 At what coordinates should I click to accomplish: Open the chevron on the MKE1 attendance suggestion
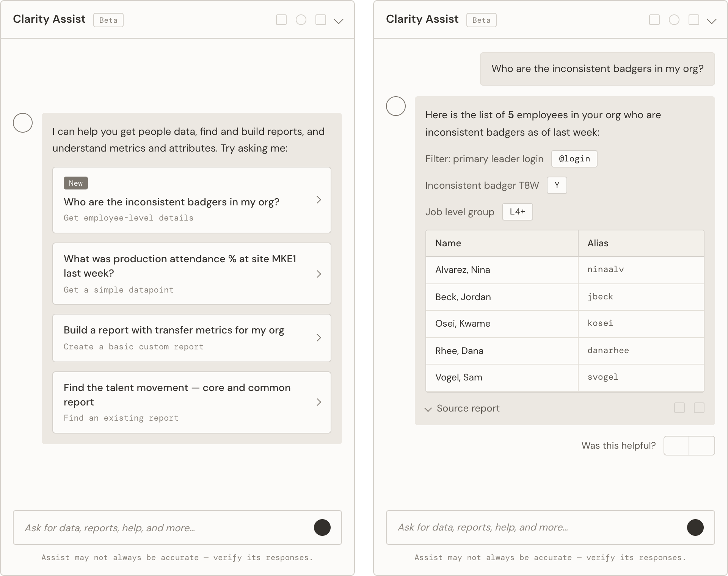(x=319, y=274)
